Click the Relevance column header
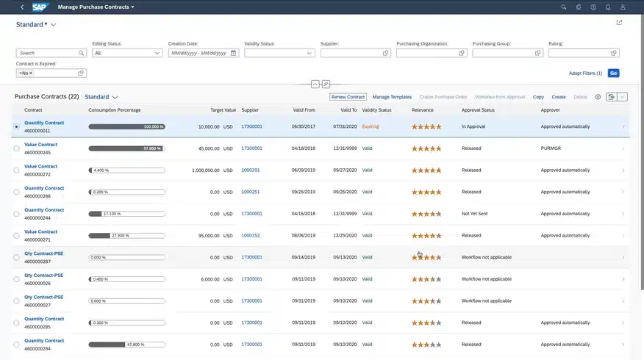 click(423, 110)
